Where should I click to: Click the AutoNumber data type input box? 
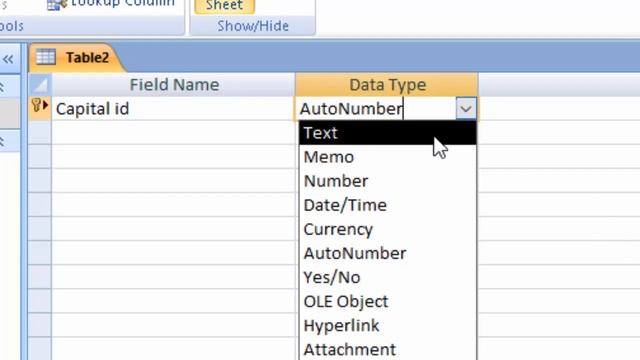(x=376, y=109)
